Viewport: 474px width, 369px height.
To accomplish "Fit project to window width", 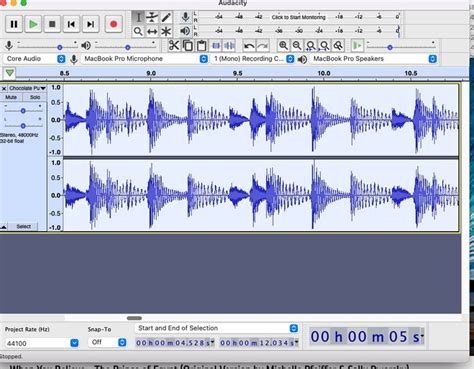I will [x=324, y=45].
